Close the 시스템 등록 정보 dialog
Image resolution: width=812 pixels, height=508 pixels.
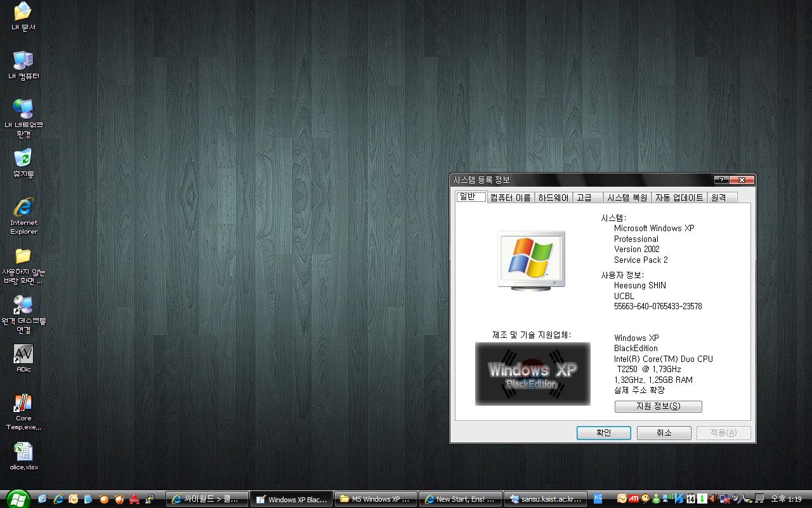tap(742, 180)
